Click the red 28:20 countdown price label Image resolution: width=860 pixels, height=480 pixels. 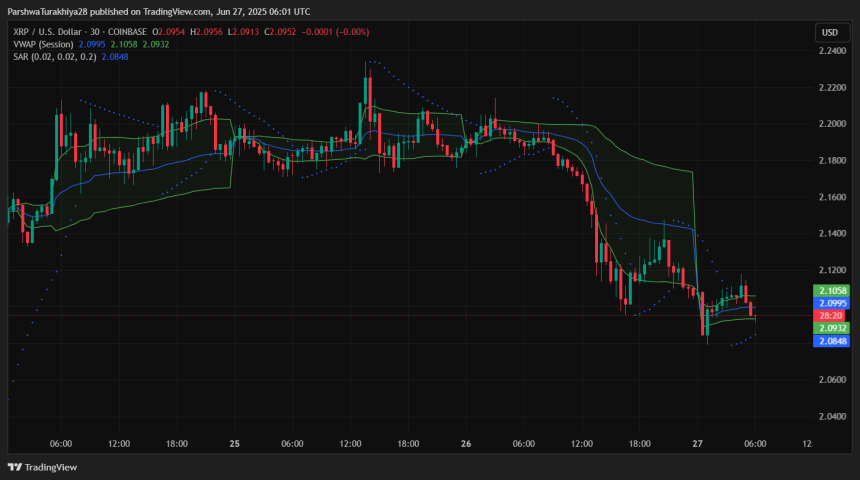coord(831,315)
